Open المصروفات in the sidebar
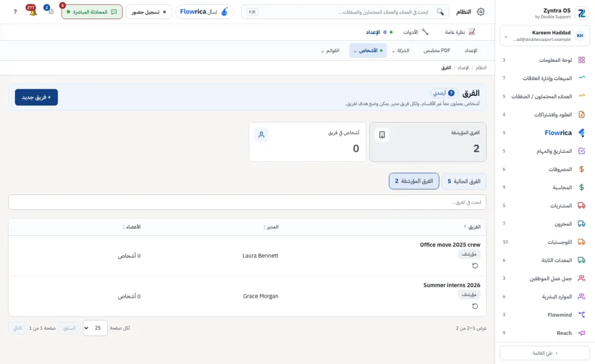Image resolution: width=595 pixels, height=364 pixels. point(545,169)
